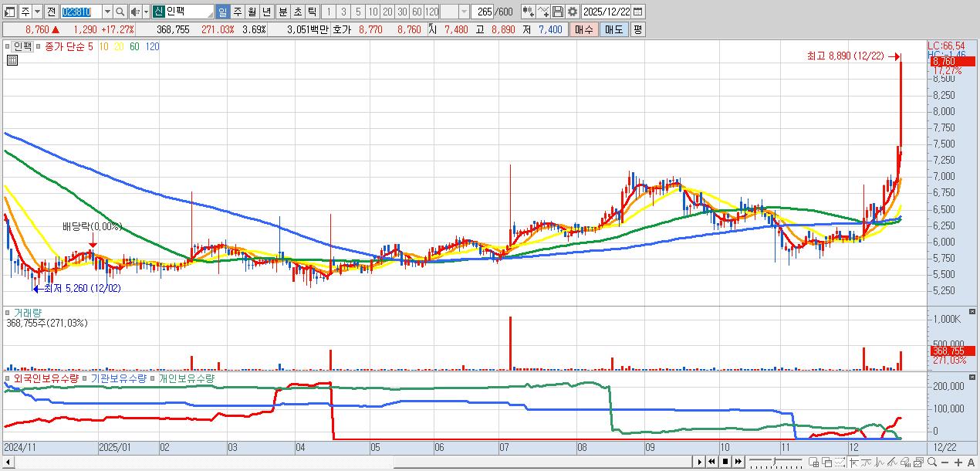This screenshot has height=471, width=980.
Task: Select the 1 interval button
Action: click(x=329, y=12)
